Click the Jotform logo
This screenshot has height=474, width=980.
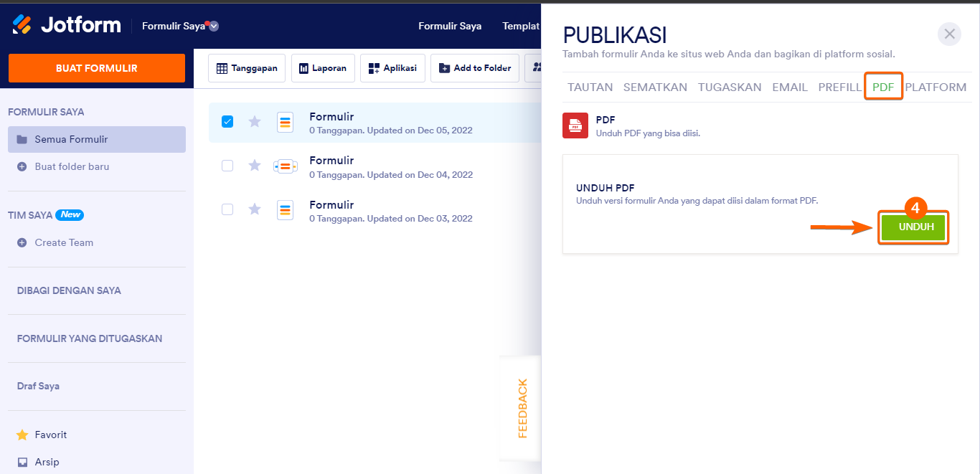(x=66, y=25)
